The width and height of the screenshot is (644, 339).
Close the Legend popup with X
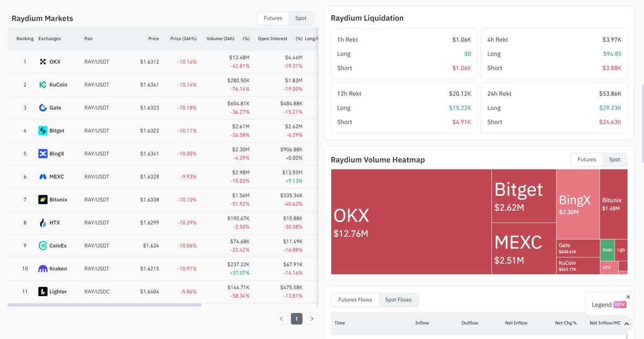coord(628,297)
